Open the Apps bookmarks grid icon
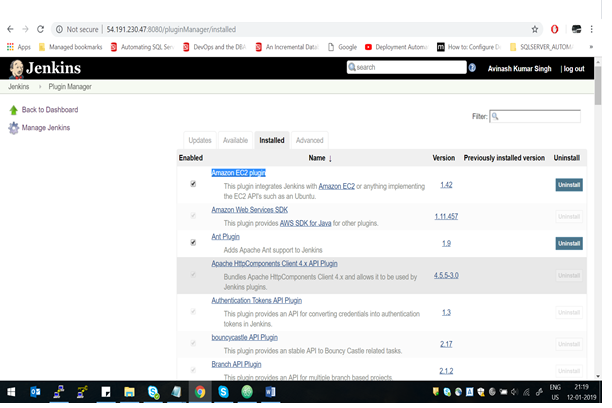Screen dimensions: 612x408 click(11, 47)
